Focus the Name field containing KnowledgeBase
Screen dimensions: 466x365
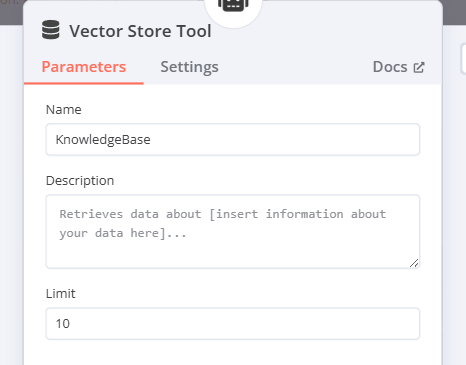tap(233, 139)
